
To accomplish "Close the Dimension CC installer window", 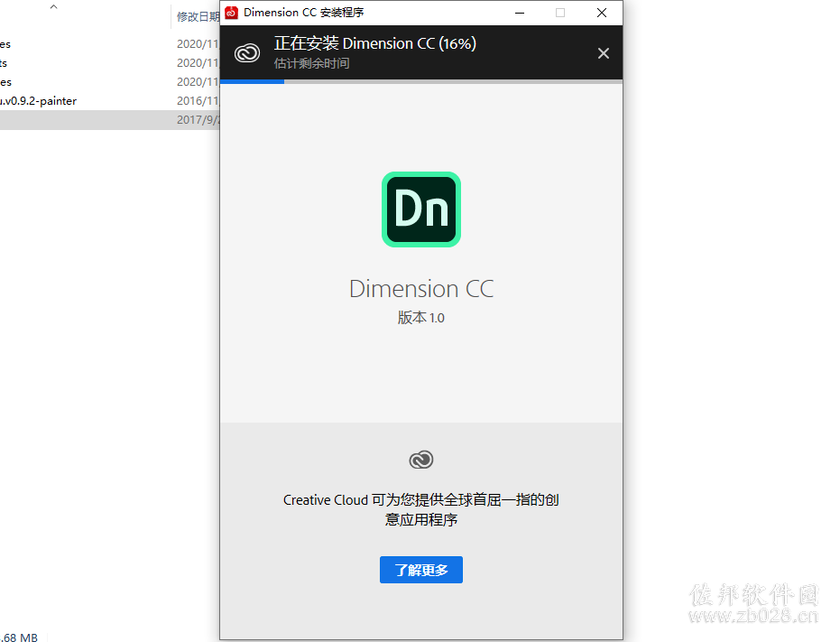I will [602, 13].
